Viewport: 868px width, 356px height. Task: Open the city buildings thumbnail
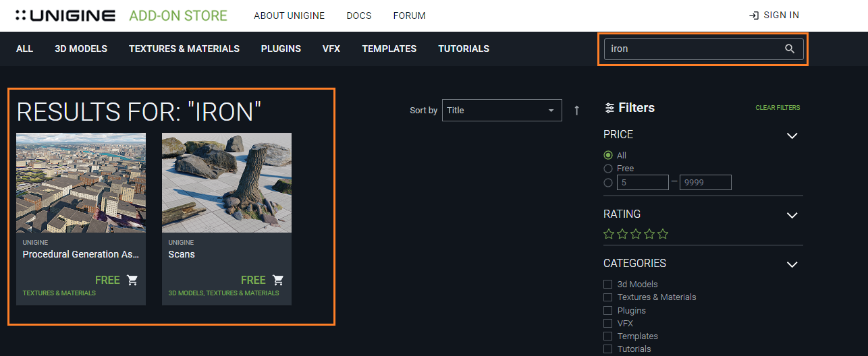point(81,183)
